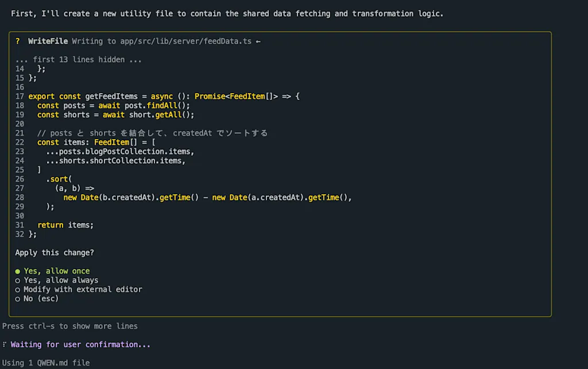The image size is (588, 369).
Task: Click '...shorts.shortCollection.items,' on line 24
Action: point(115,161)
